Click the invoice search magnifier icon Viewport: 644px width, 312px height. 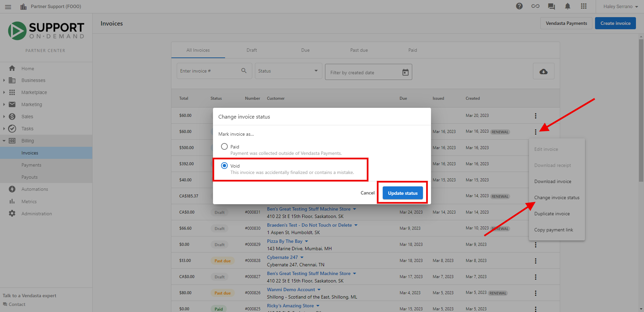(x=244, y=71)
